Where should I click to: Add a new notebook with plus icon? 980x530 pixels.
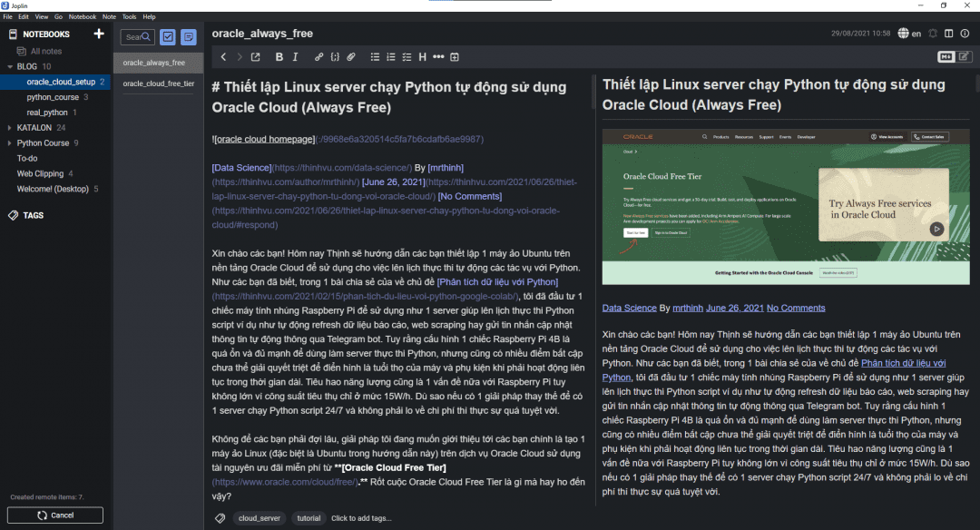99,34
